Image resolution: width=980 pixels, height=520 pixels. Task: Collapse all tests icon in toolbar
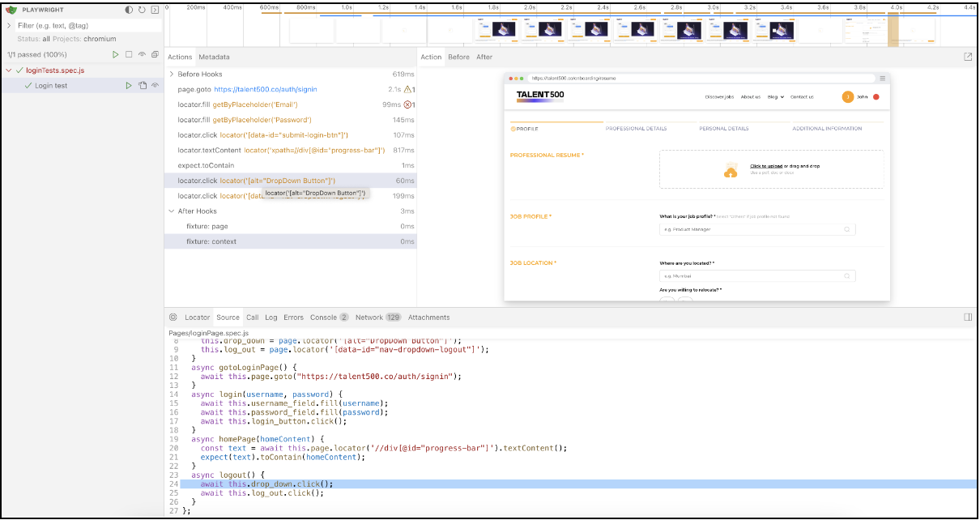(155, 54)
